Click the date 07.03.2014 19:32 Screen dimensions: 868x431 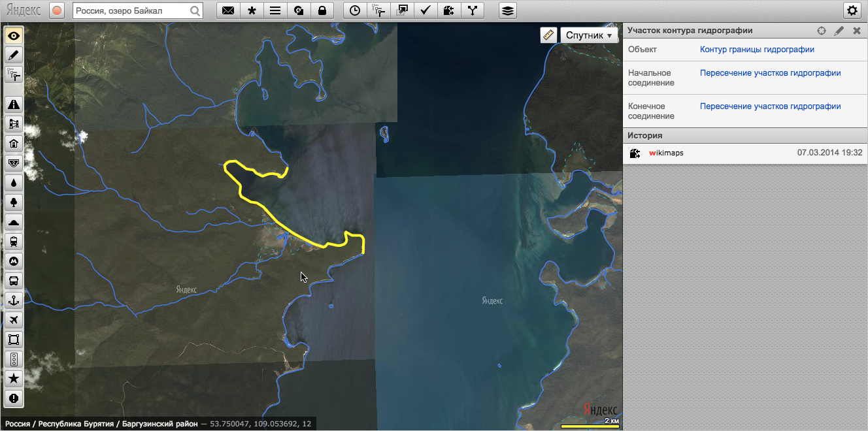[830, 153]
